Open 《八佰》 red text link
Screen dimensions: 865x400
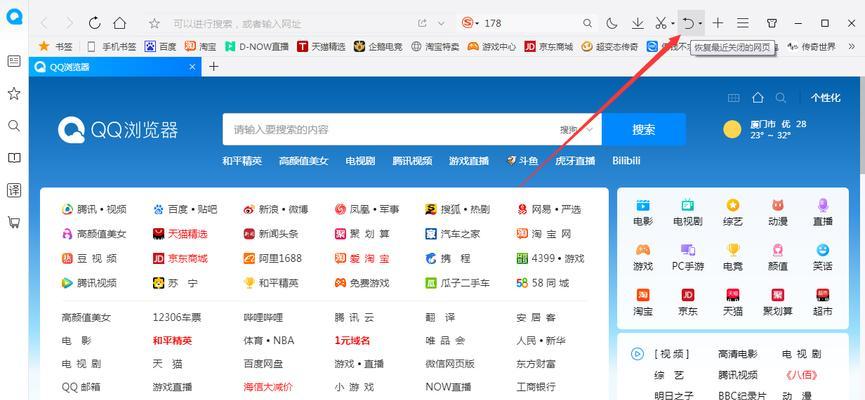click(x=800, y=376)
